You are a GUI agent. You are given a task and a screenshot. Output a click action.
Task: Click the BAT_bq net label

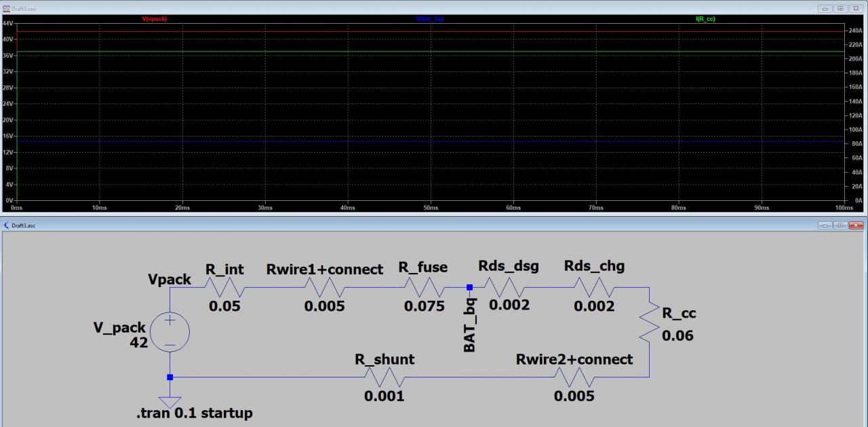[469, 324]
